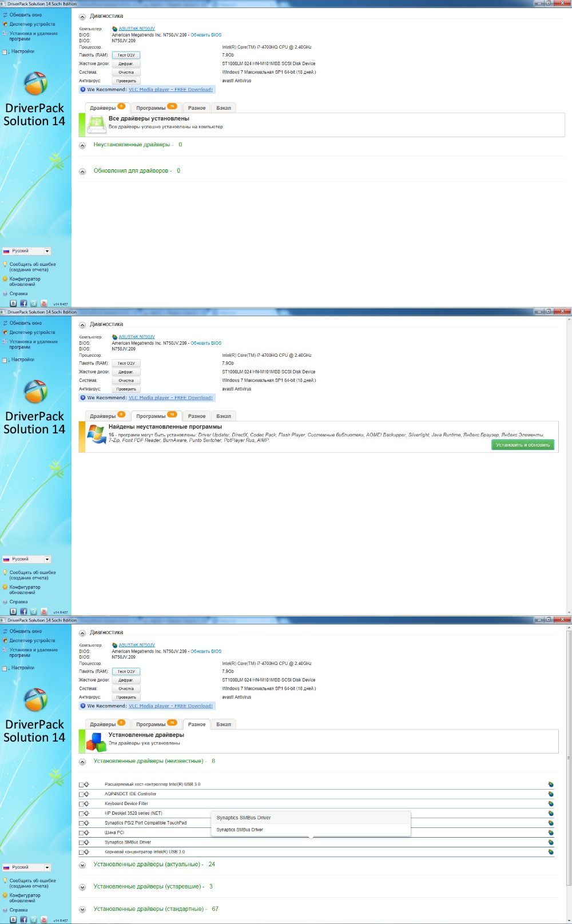The height and width of the screenshot is (924, 572).
Task: Click the 'Проверить' antivirus button in the top window
Action: (x=126, y=81)
